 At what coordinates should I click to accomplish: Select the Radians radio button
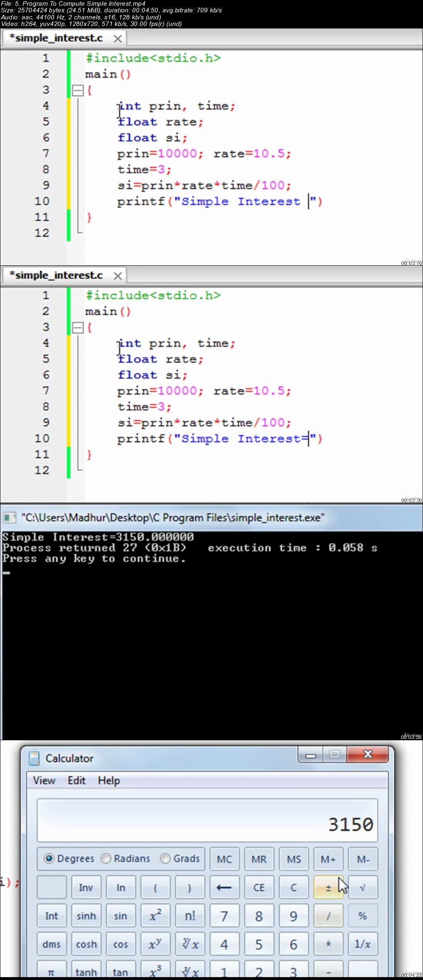pyautogui.click(x=126, y=859)
